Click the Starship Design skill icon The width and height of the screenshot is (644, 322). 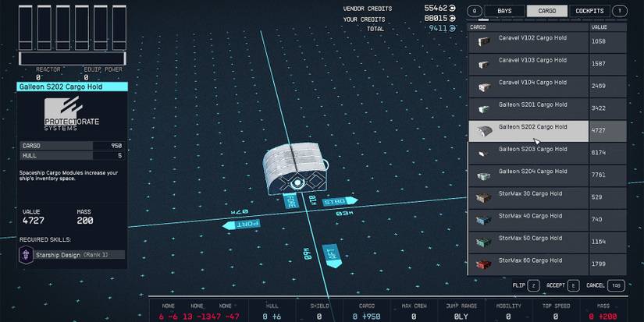(x=27, y=254)
